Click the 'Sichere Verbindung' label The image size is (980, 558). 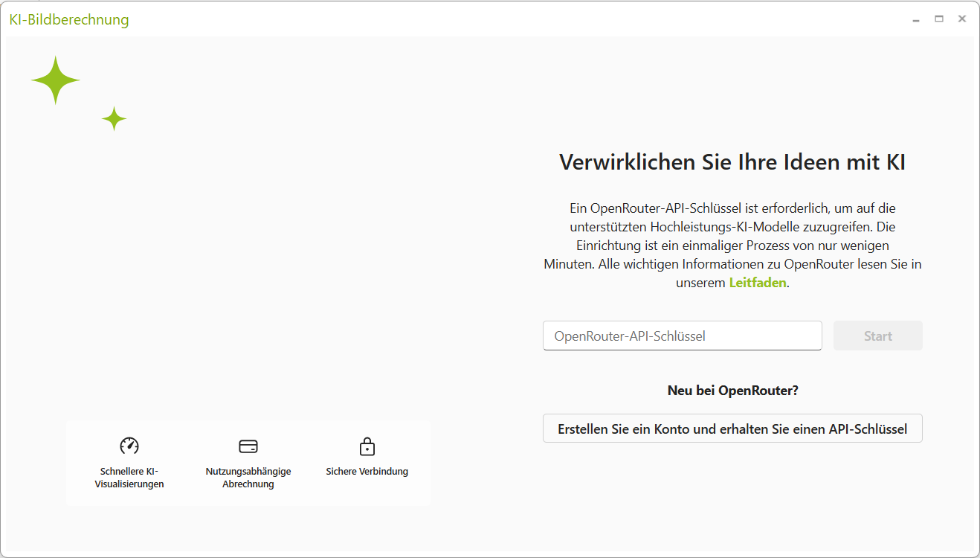[367, 472]
